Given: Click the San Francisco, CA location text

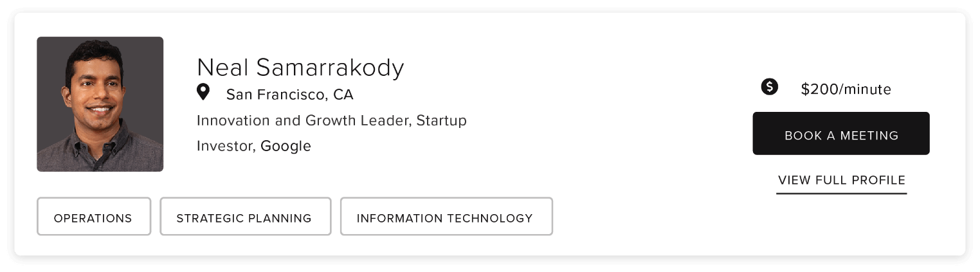Looking at the screenshot, I should (289, 95).
